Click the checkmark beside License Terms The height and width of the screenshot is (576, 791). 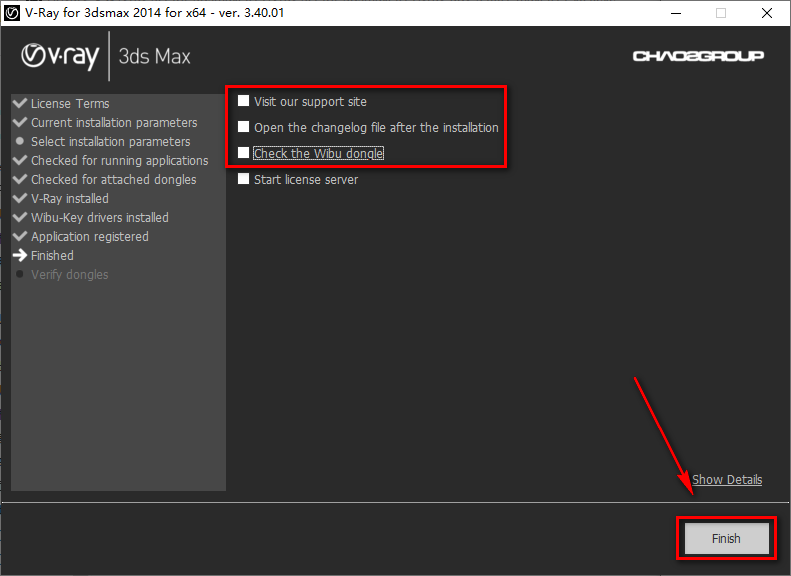[20, 103]
